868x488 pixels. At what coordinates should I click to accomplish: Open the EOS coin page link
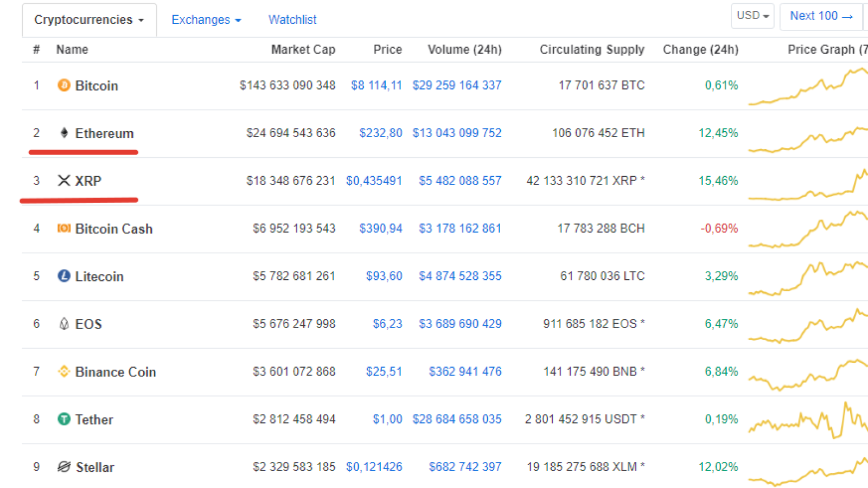(x=89, y=324)
